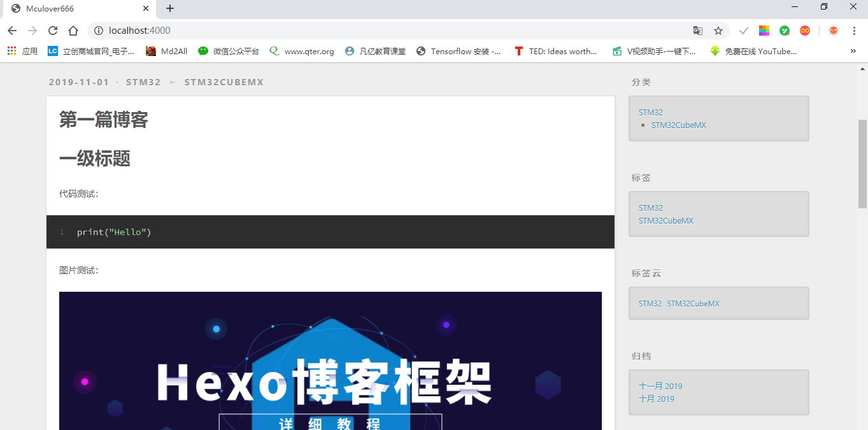Open 免费在线 YouTube bookmark
Image resolution: width=868 pixels, height=430 pixels.
[x=754, y=51]
